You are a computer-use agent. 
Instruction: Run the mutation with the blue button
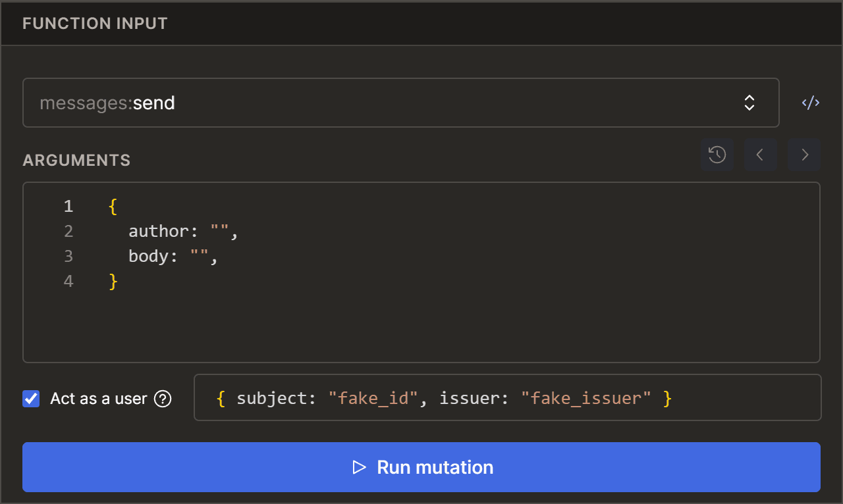tap(421, 467)
